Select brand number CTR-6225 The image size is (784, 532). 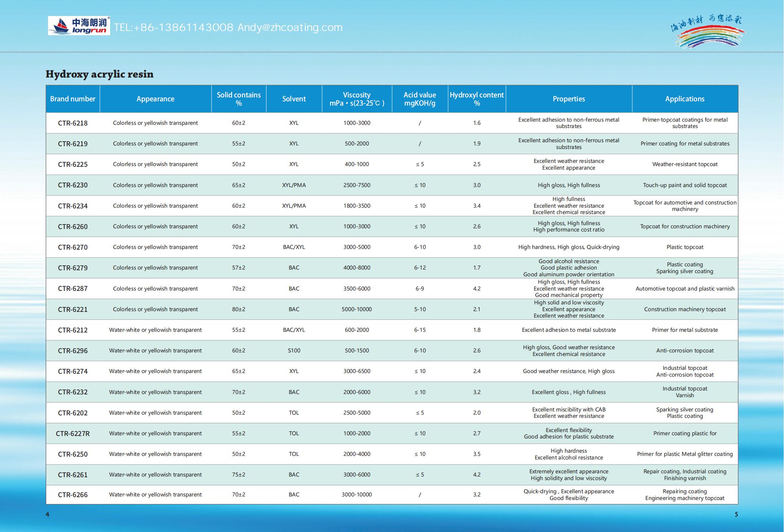tap(73, 164)
